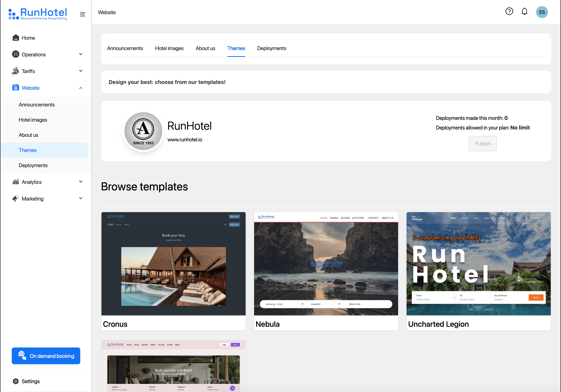Click the RunHotel logo in sidebar

point(38,14)
